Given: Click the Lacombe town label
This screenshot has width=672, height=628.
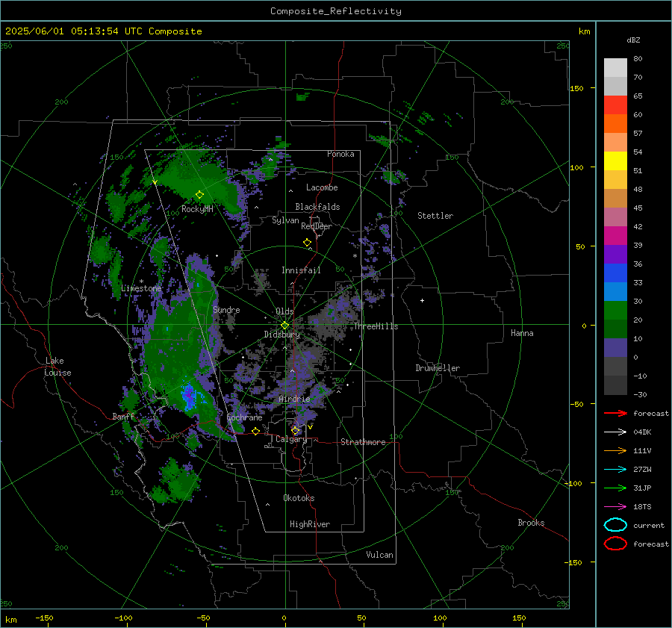Looking at the screenshot, I should click(322, 187).
